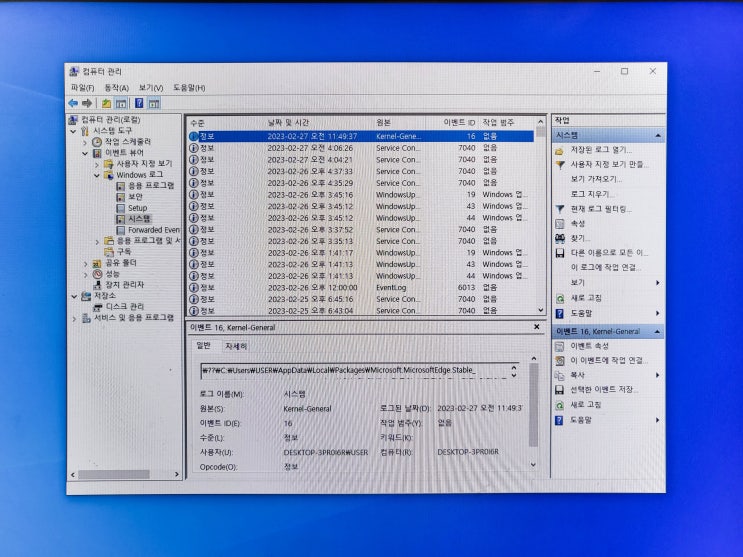Select Forwarded Events log in tree
The width and height of the screenshot is (743, 557).
(154, 230)
